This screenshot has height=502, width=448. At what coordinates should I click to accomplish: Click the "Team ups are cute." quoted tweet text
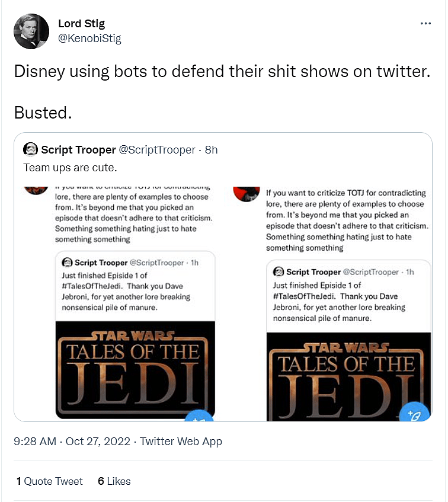pos(70,168)
